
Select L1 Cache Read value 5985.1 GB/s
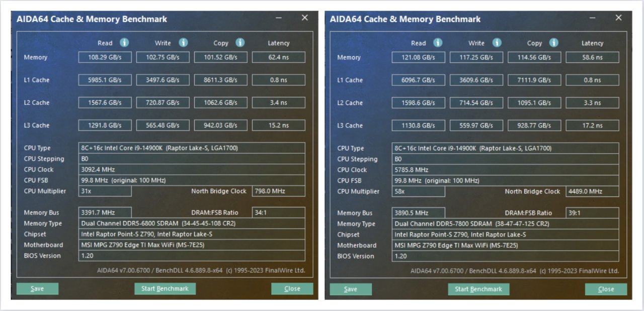105,80
